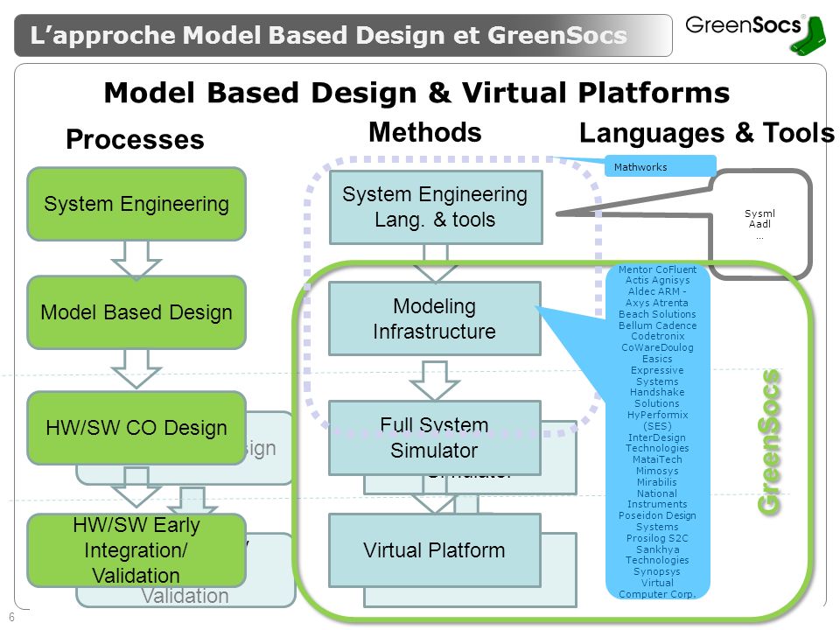The height and width of the screenshot is (630, 840).
Task: Select 'CoWareDoulog' in vendor list
Action: 657,347
